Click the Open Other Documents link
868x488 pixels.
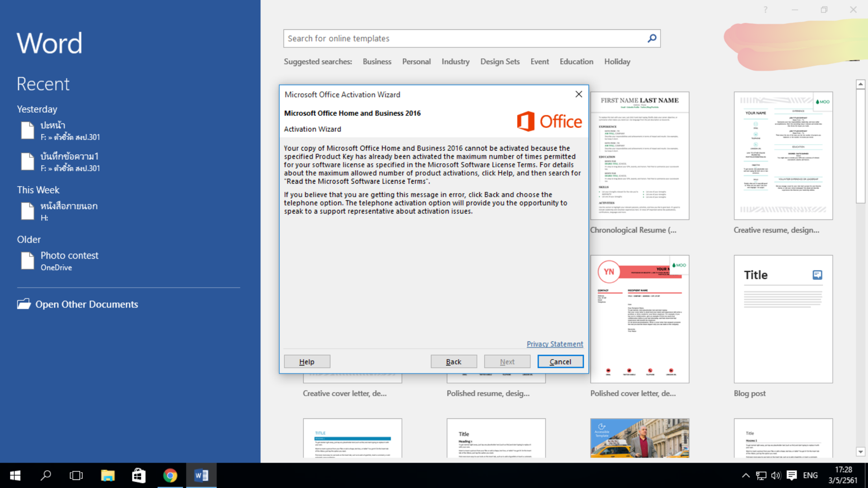coord(87,304)
